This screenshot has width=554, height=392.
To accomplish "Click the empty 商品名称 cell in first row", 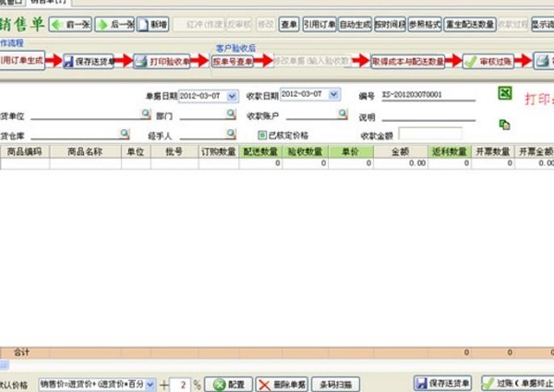I will point(85,163).
